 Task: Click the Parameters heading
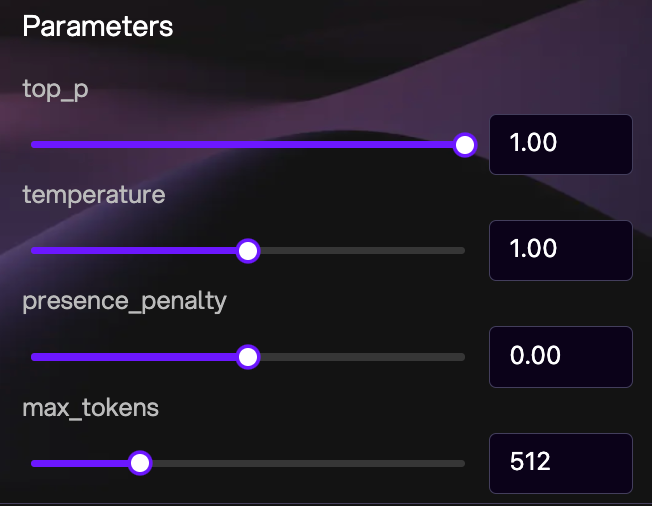click(x=98, y=27)
